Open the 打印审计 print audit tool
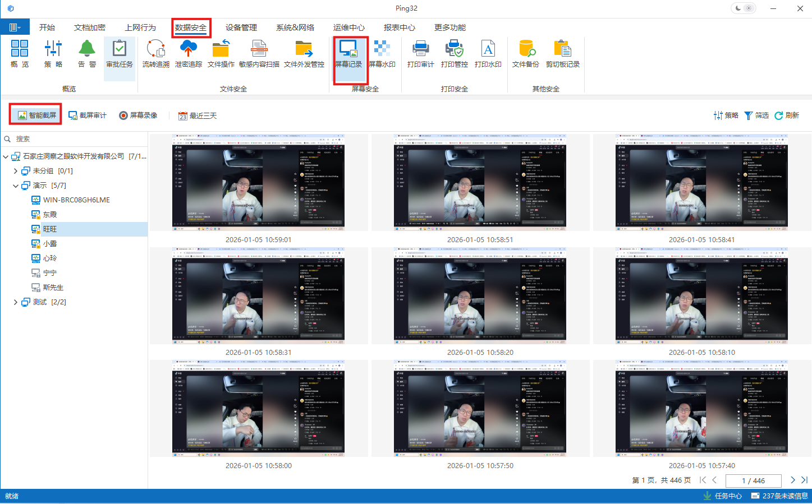This screenshot has height=504, width=812. tap(420, 54)
